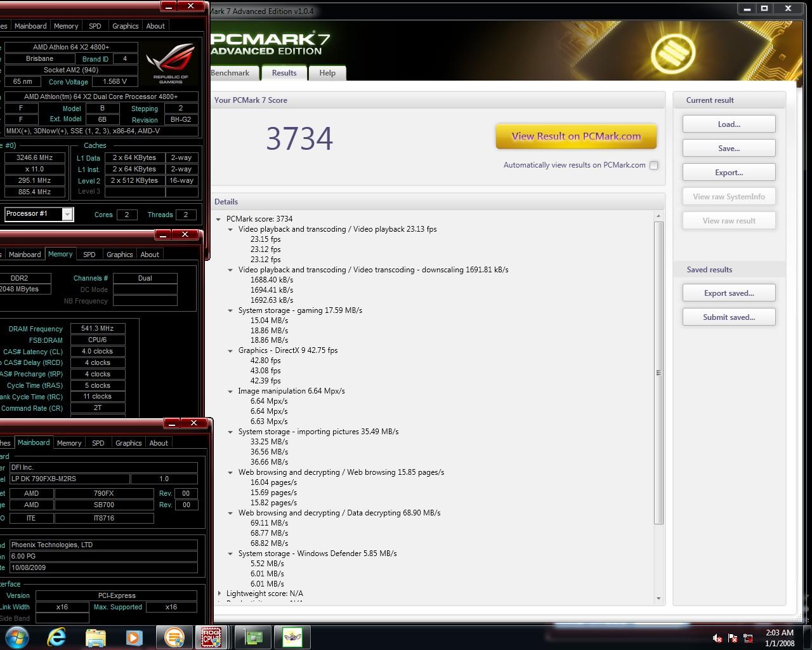Collapse Data decrypting 68.90 MB/s node
The image size is (812, 650).
pos(231,513)
